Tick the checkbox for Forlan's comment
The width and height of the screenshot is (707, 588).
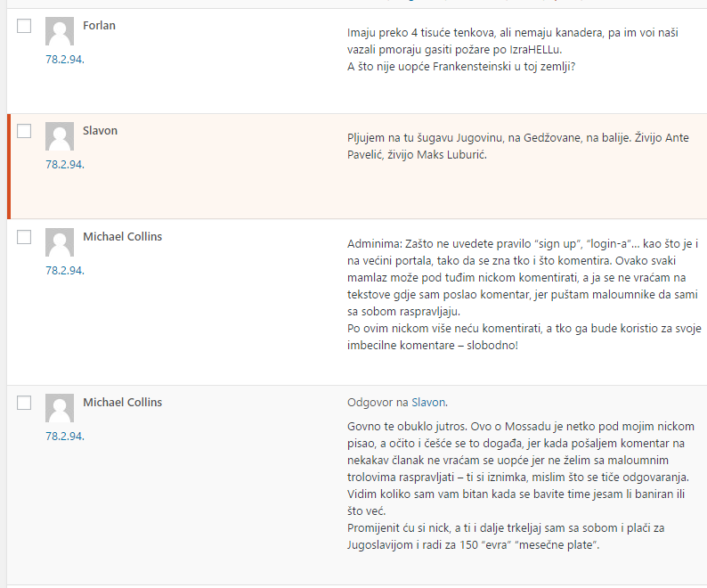click(24, 27)
